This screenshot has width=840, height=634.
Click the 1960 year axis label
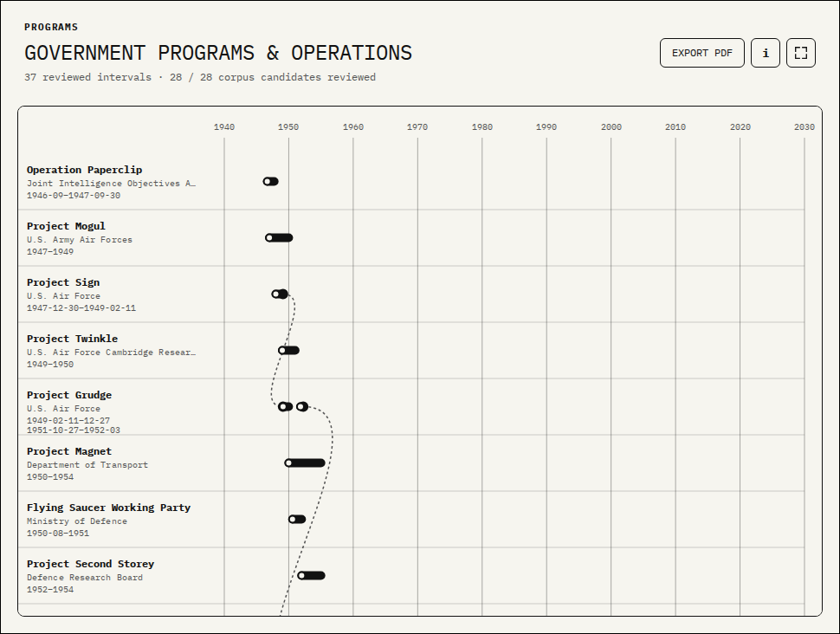click(x=353, y=127)
